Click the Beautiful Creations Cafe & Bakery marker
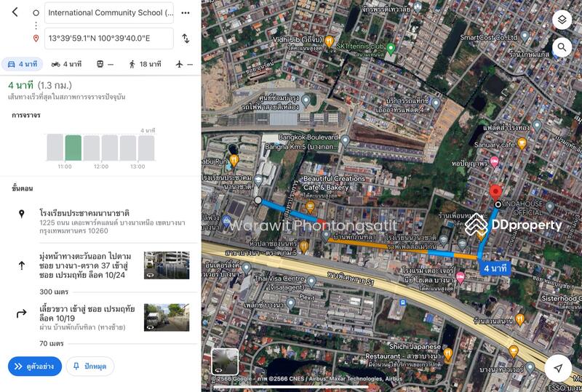 [311, 207]
